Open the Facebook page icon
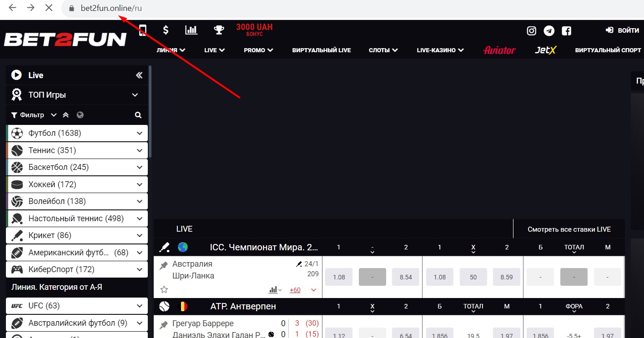The width and height of the screenshot is (644, 338). [566, 31]
